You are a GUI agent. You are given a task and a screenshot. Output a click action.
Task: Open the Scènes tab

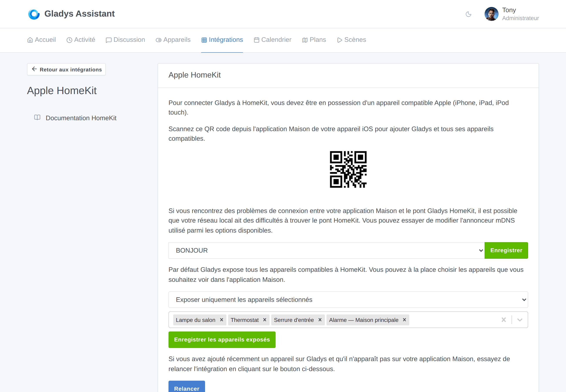coord(352,40)
